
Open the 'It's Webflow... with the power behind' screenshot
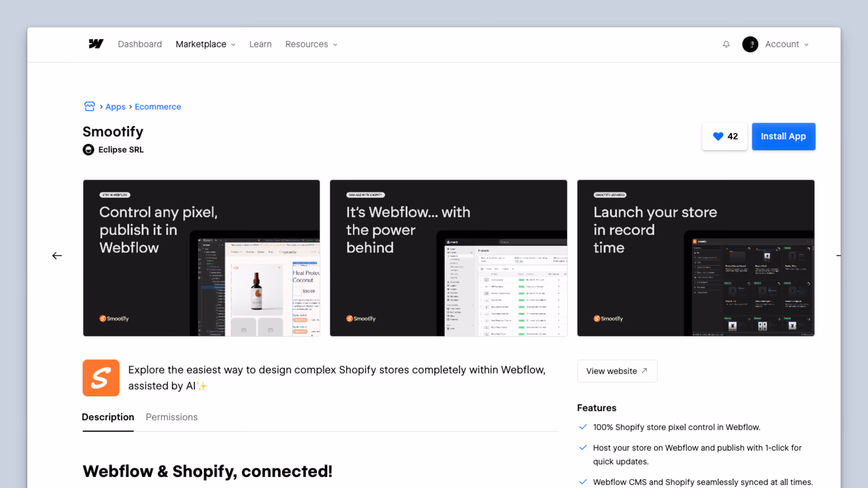[448, 258]
